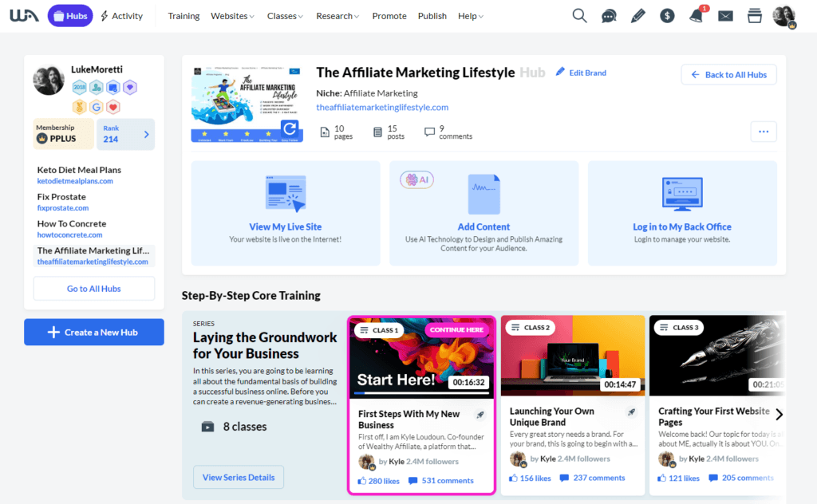817x504 pixels.
Task: Open the dollar sign earnings icon
Action: (667, 16)
